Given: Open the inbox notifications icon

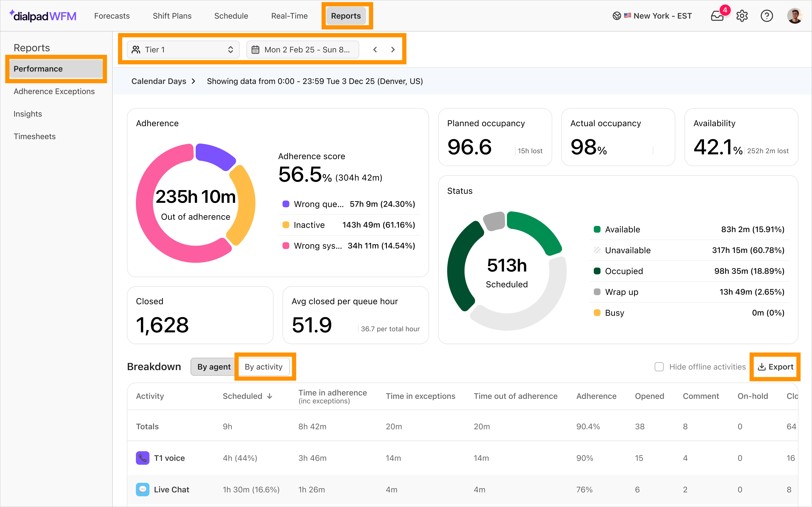Looking at the screenshot, I should pos(717,16).
